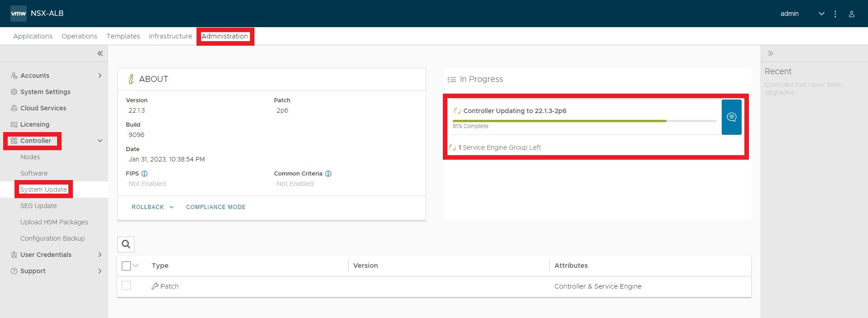Open the admin tenant dropdown arrow
Screen dimensions: 868x318
(821, 14)
